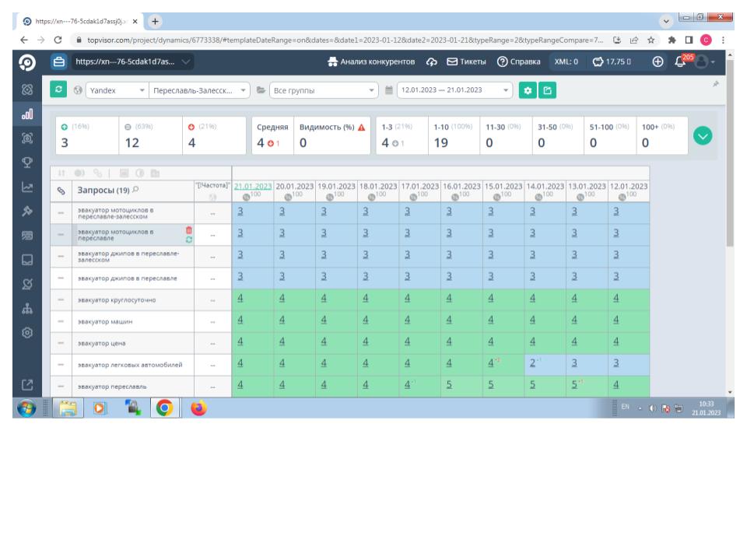Viewport: 747px width, 560px height.
Task: Click position 2 on 14.01.2023 for легковых автомобилей
Action: tap(532, 363)
